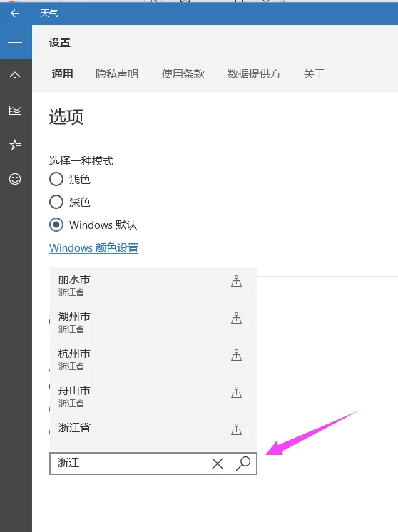The width and height of the screenshot is (398, 532).
Task: Click the location icon beside 杭州市
Action: 237,355
